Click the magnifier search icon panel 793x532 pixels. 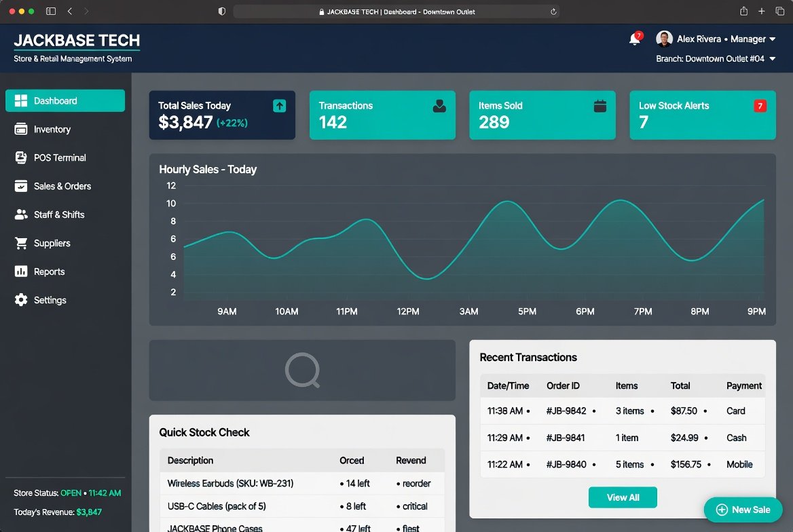tap(302, 370)
